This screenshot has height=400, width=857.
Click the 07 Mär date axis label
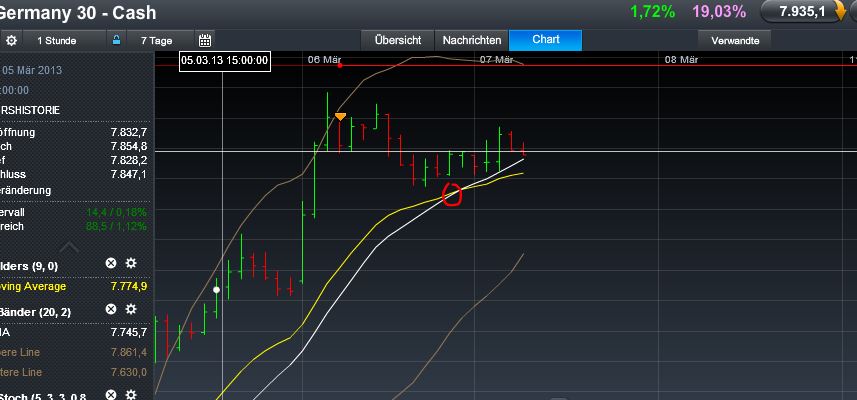point(496,60)
